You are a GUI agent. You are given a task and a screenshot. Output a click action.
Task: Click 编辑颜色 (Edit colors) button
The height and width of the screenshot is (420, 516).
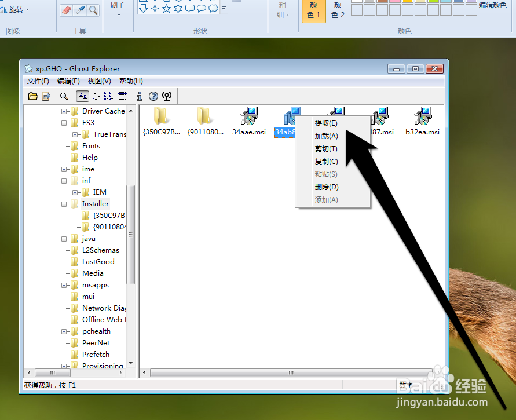pyautogui.click(x=493, y=5)
